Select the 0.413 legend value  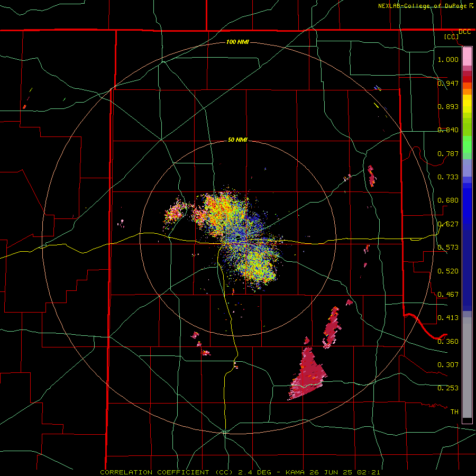tap(448, 318)
